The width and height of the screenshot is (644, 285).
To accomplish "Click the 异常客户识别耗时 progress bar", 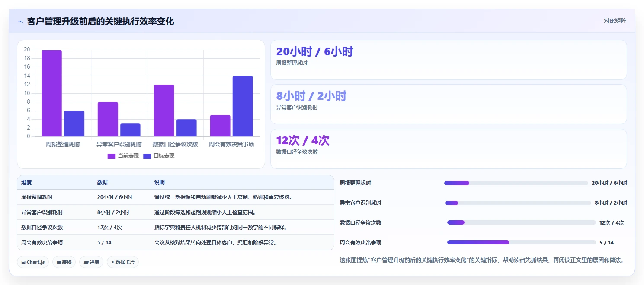I will [518, 203].
